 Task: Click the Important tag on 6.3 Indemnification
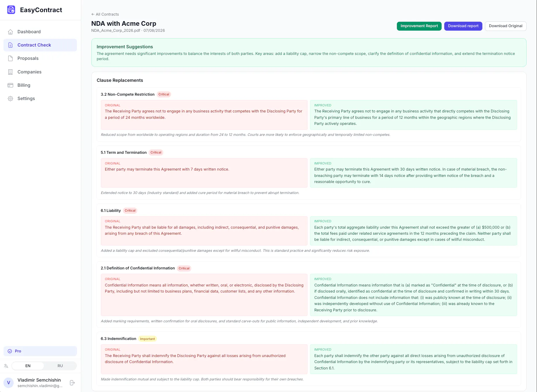[x=147, y=339]
